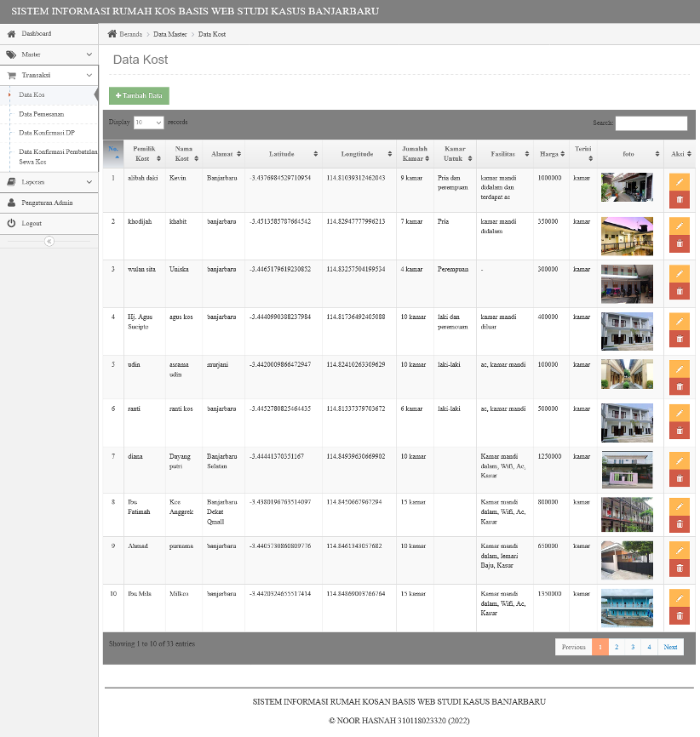Image resolution: width=700 pixels, height=737 pixels.
Task: Open Data Konfirmasi DP menu item
Action: pyautogui.click(x=47, y=133)
